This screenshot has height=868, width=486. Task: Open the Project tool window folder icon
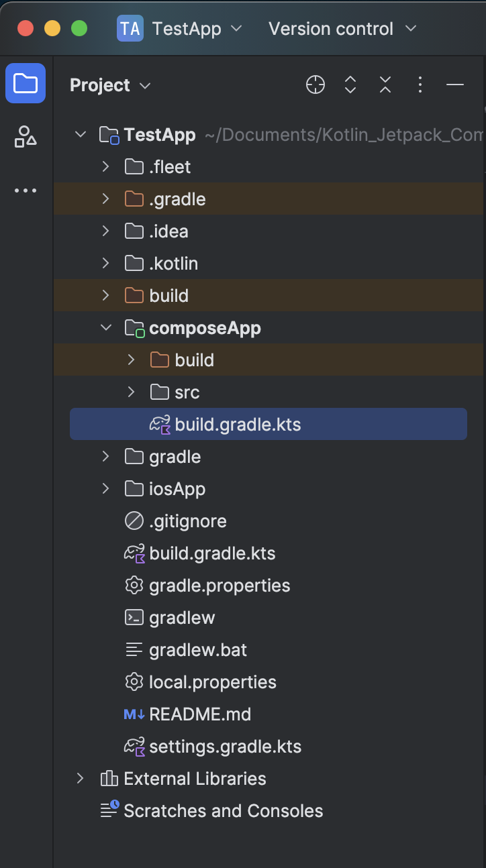click(x=26, y=83)
